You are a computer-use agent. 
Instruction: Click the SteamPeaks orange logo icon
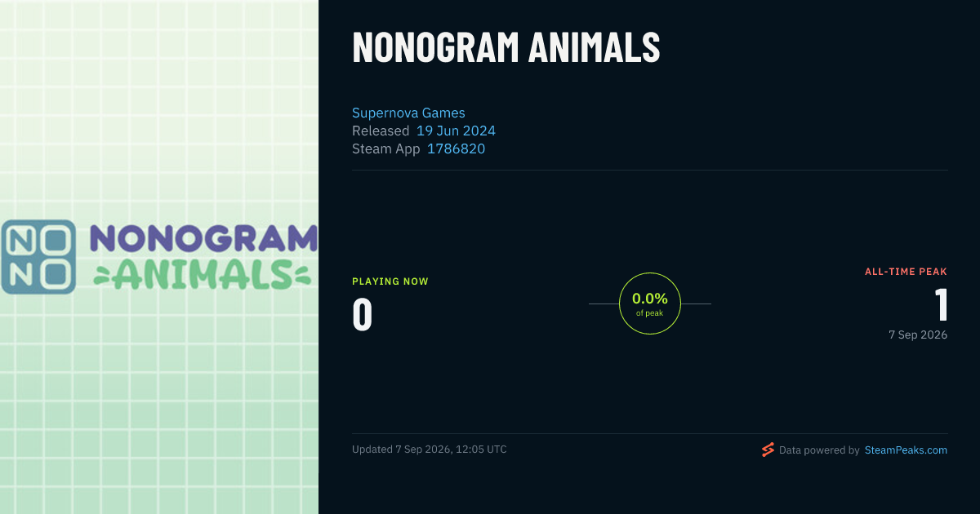[768, 450]
